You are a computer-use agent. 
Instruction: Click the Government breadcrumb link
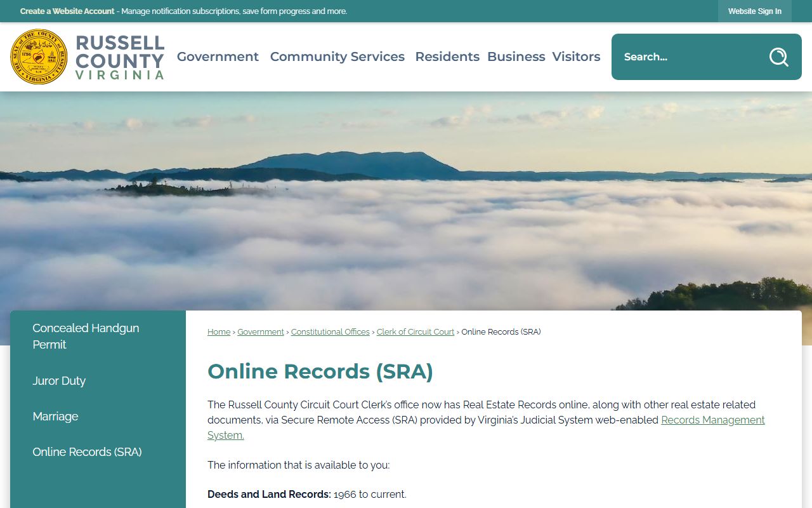click(261, 332)
